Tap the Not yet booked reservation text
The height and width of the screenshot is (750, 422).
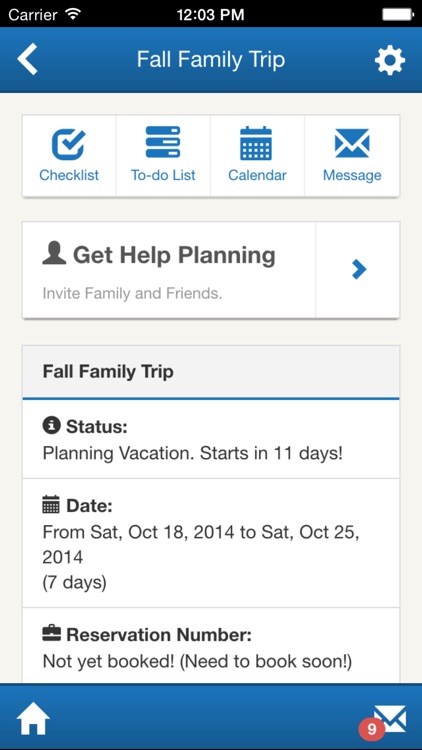click(197, 662)
